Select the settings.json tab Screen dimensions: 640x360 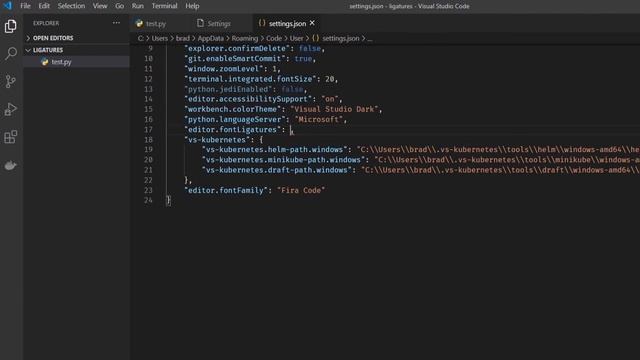(287, 24)
